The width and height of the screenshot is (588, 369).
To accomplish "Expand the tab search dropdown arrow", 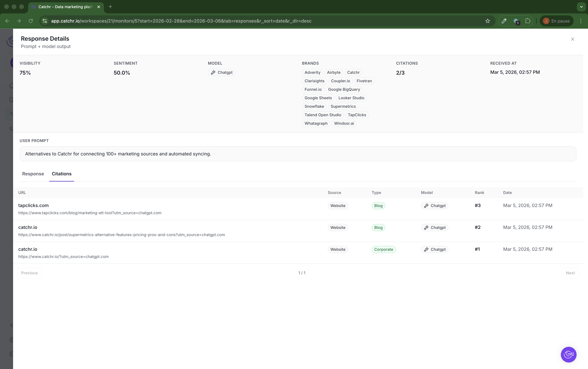I will tap(581, 7).
